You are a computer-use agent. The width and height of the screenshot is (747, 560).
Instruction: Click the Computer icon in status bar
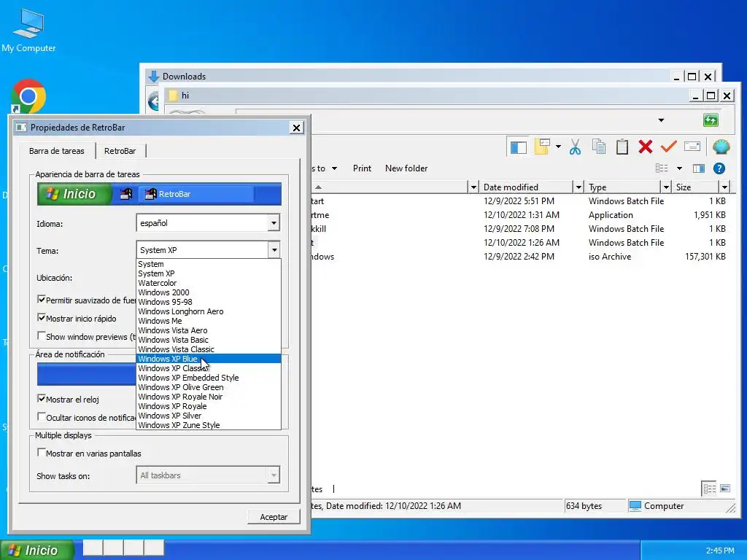point(635,506)
